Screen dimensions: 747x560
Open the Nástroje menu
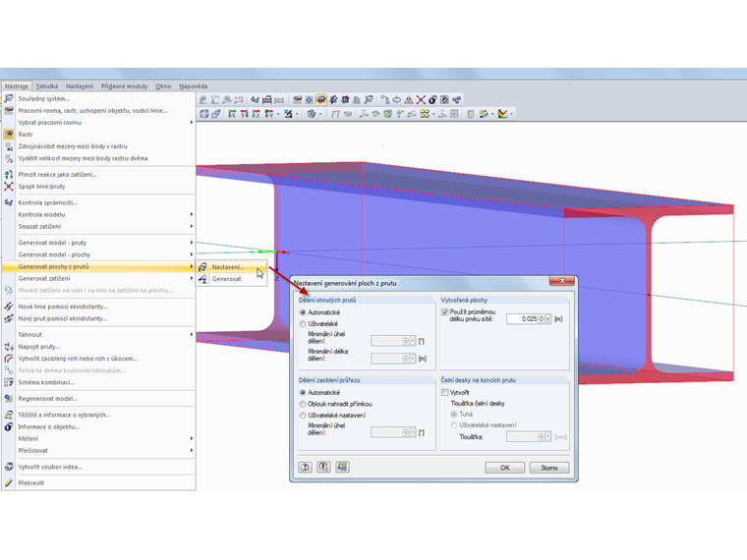17,86
